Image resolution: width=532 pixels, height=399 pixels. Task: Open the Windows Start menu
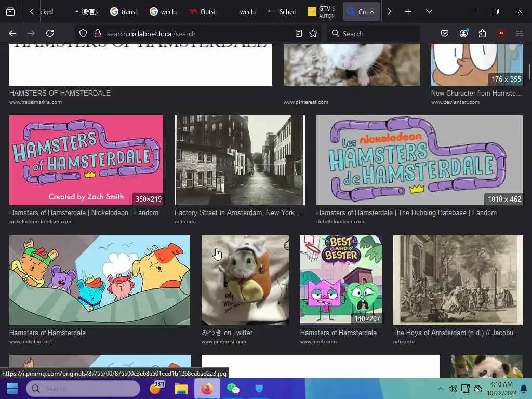click(x=12, y=389)
